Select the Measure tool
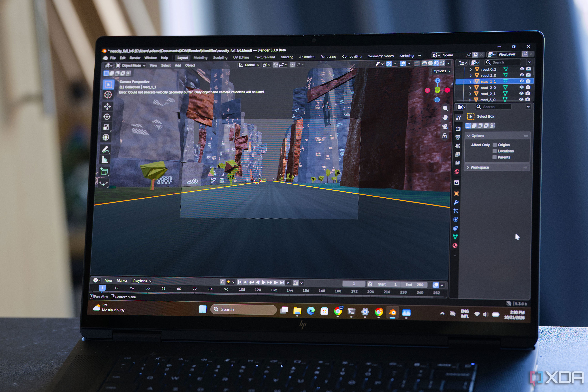The width and height of the screenshot is (588, 392). [x=105, y=159]
